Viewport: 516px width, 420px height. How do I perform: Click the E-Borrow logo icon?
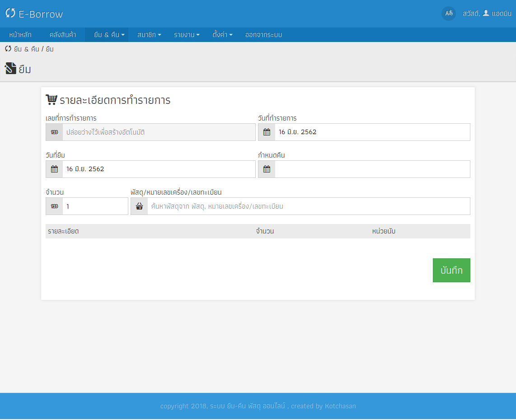coord(10,13)
